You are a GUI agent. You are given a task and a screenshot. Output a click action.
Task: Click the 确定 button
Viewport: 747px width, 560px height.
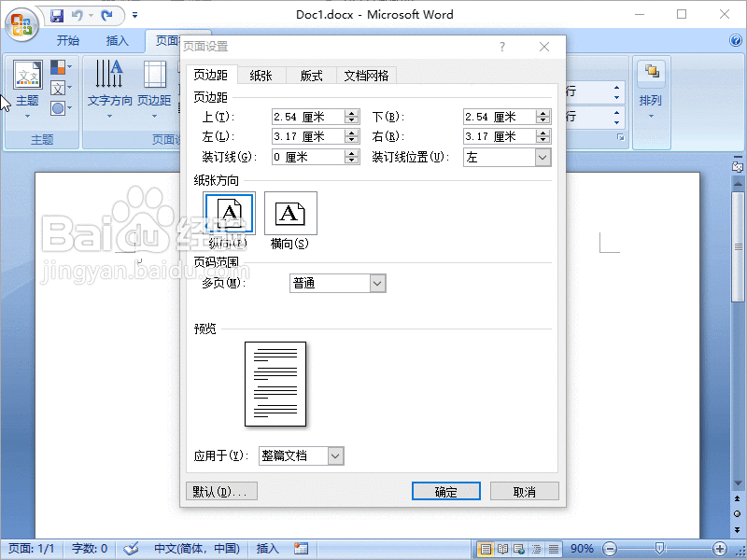pyautogui.click(x=445, y=490)
